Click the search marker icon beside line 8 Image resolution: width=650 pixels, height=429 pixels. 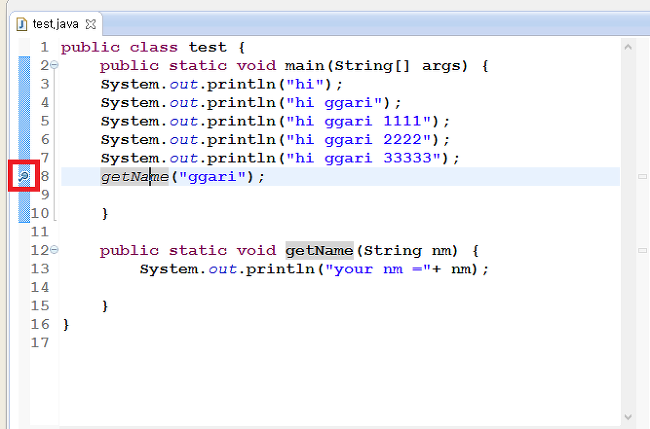tap(23, 177)
